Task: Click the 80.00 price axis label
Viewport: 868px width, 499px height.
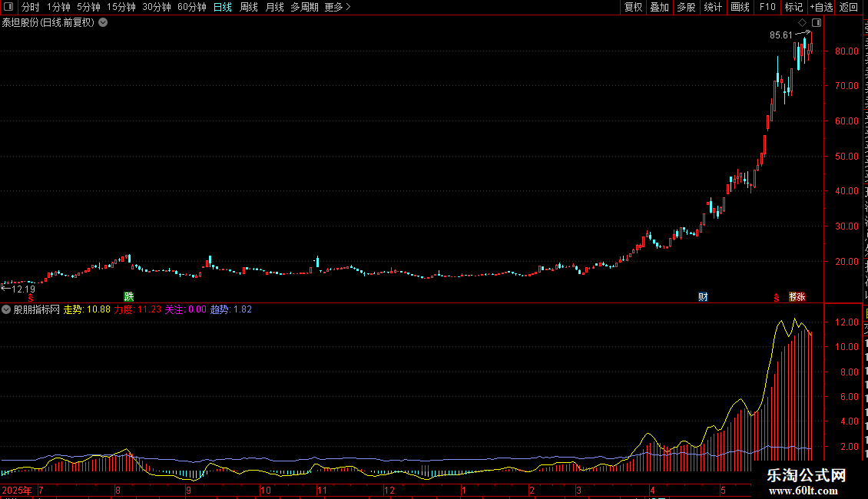Action: 847,51
